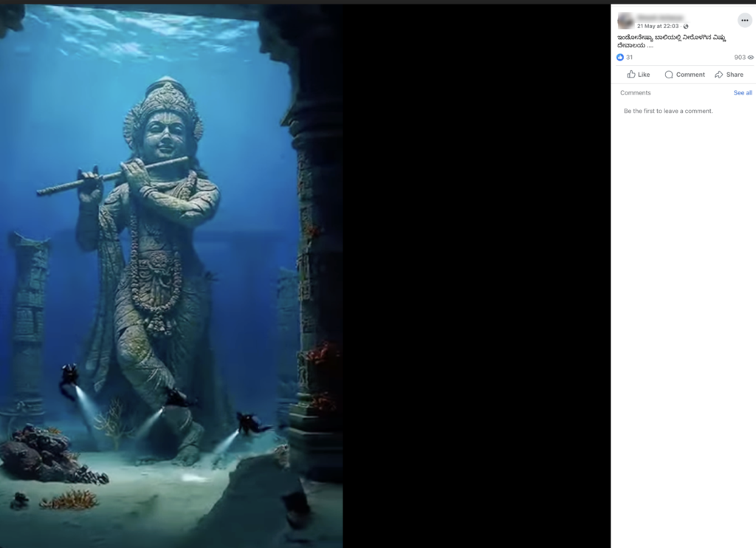Click the poster's profile picture

point(625,21)
